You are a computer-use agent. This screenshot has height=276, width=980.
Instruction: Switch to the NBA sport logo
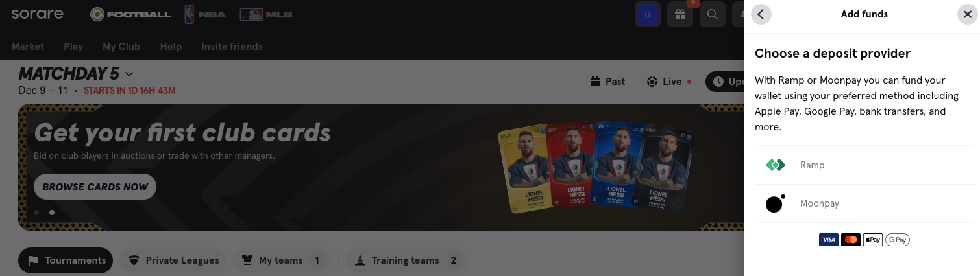[206, 14]
